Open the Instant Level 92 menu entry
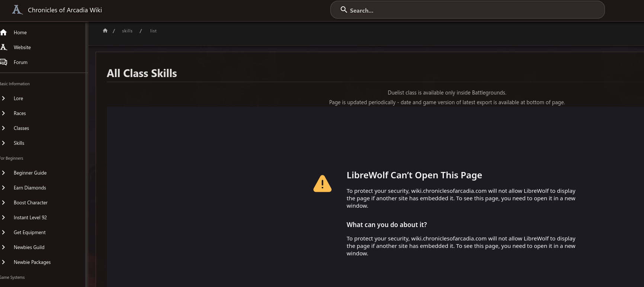 point(30,217)
